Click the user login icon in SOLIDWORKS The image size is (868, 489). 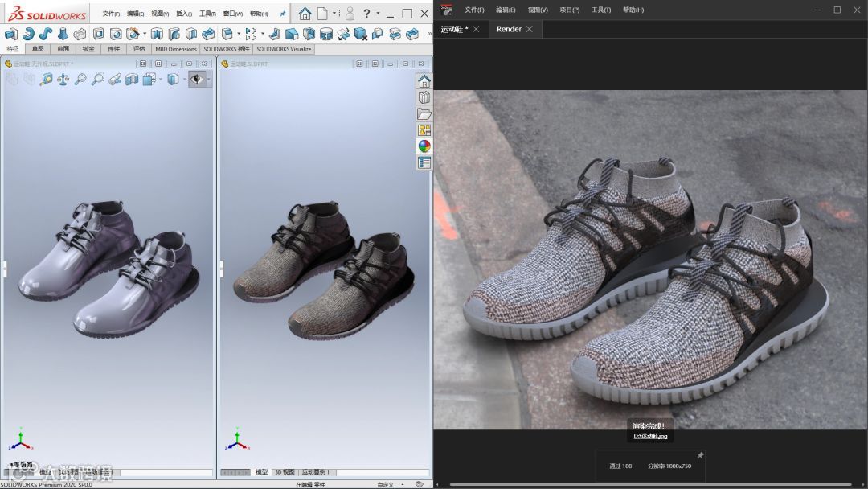click(x=350, y=14)
